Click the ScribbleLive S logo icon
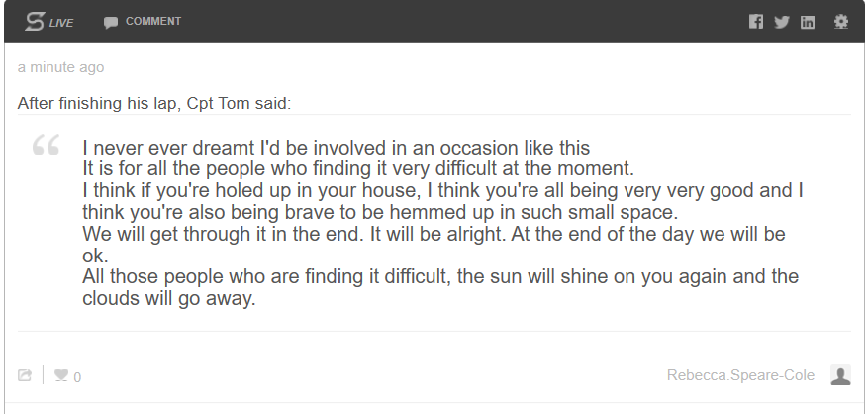The height and width of the screenshot is (414, 868). [x=35, y=22]
